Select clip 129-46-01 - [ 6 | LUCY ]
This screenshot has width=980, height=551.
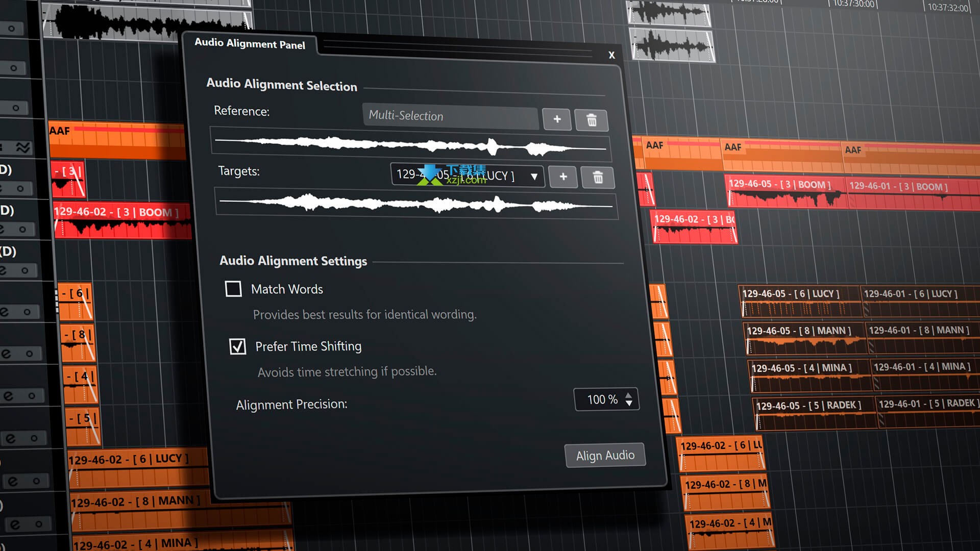[x=920, y=302]
